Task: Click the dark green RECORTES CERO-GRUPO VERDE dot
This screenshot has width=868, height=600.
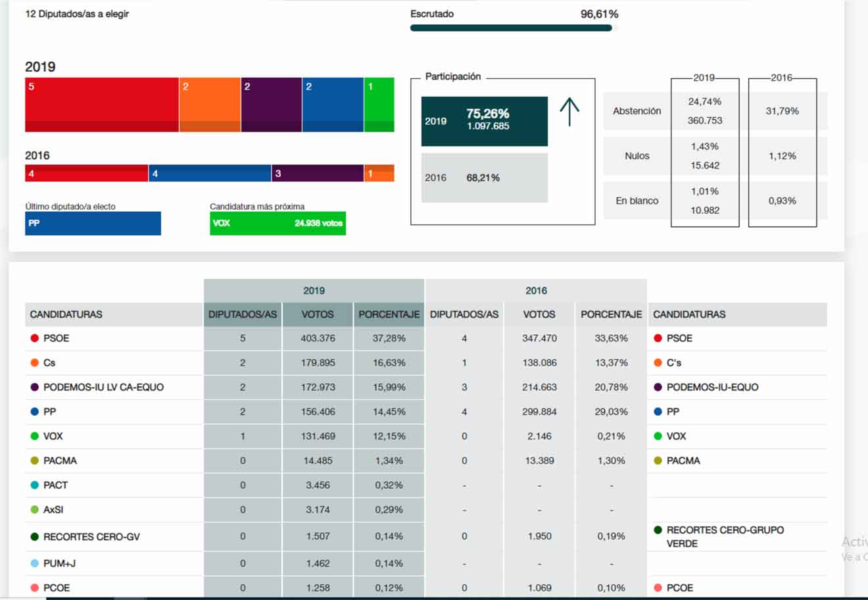Action: [x=658, y=530]
